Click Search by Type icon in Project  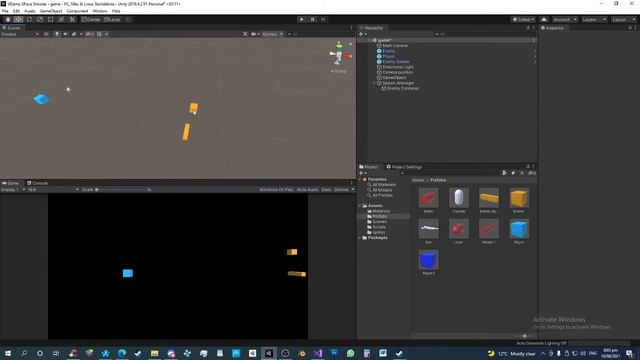tap(504, 173)
